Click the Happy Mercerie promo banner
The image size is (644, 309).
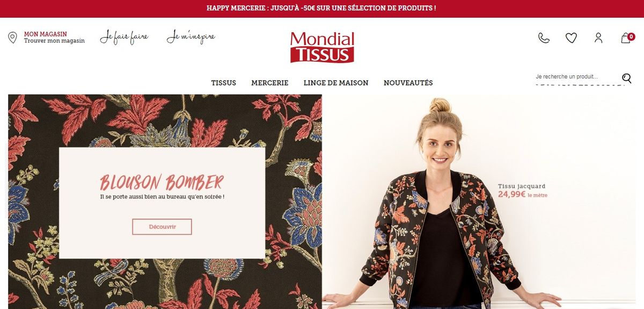322,9
